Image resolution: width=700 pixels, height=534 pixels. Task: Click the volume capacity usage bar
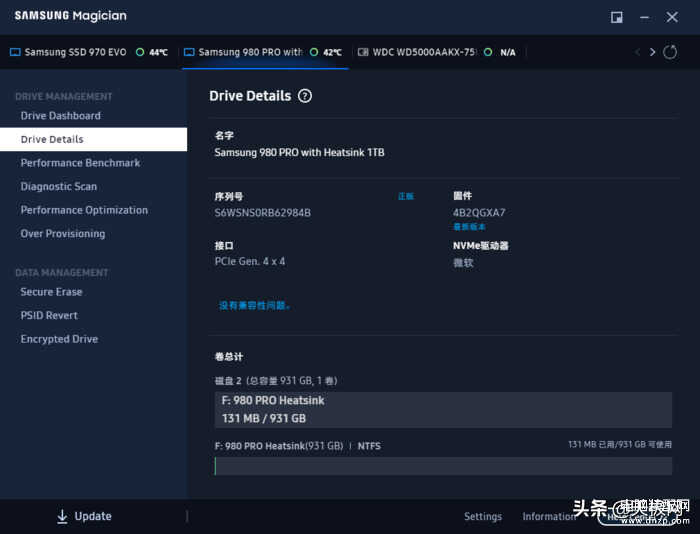pos(443,466)
